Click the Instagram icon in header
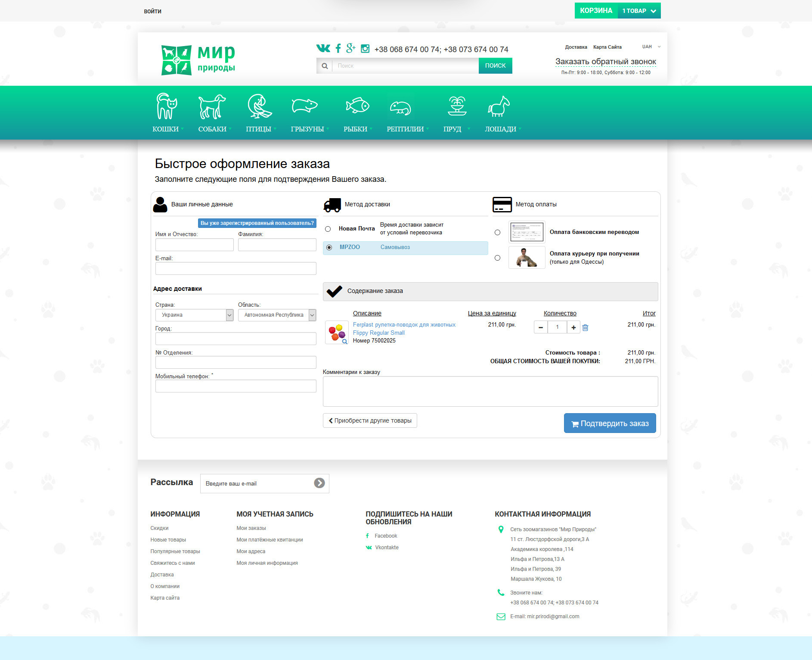This screenshot has height=660, width=812. click(x=365, y=49)
